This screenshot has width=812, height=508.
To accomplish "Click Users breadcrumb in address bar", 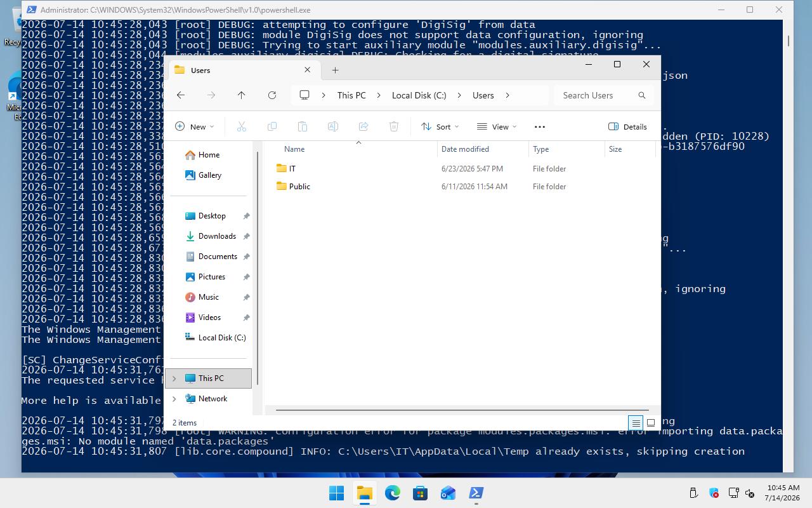I will [x=483, y=95].
